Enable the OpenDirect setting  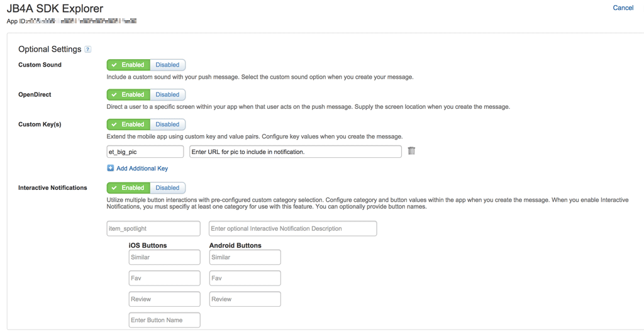coord(128,95)
